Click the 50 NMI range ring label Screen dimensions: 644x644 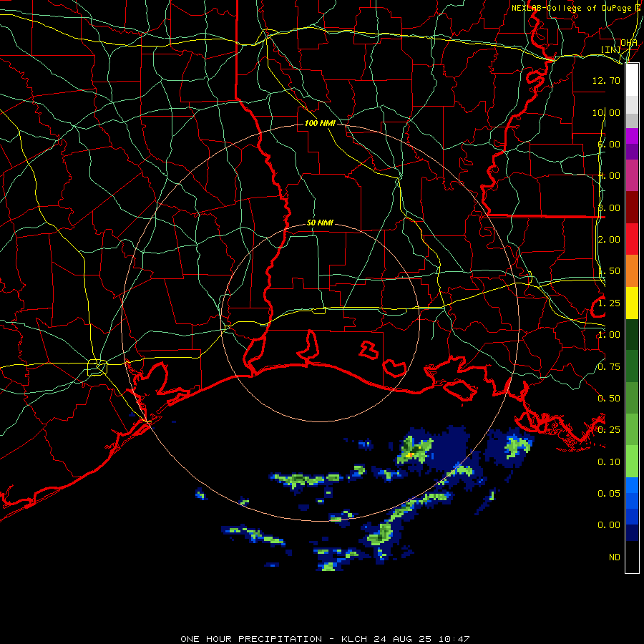tap(320, 223)
